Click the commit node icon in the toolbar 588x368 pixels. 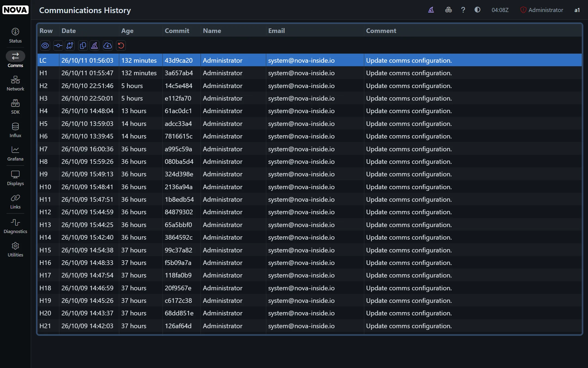click(x=58, y=46)
